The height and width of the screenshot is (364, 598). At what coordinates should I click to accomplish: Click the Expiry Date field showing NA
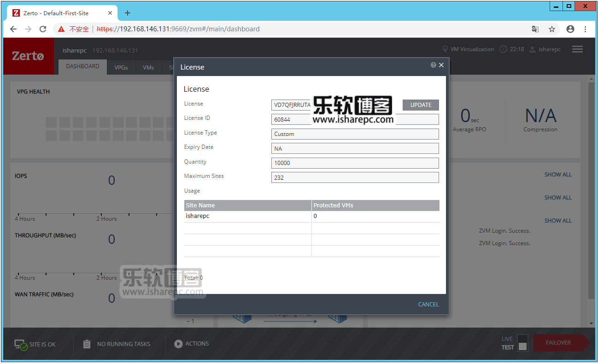355,148
